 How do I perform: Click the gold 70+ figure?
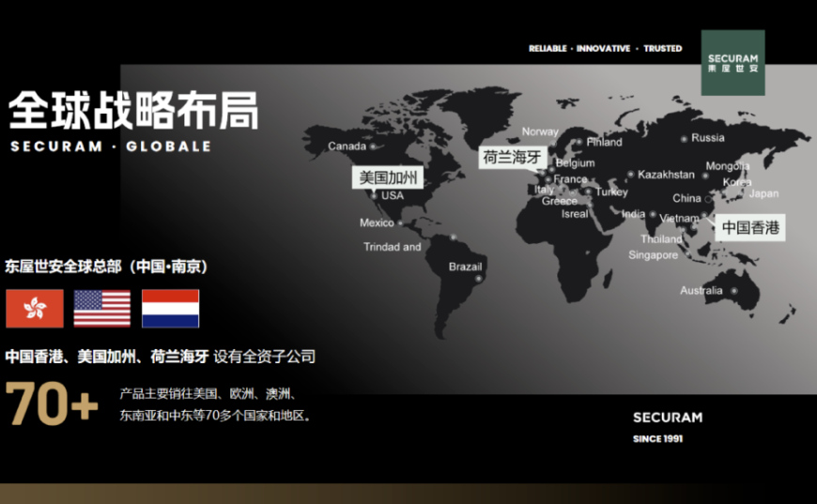pyautogui.click(x=52, y=404)
